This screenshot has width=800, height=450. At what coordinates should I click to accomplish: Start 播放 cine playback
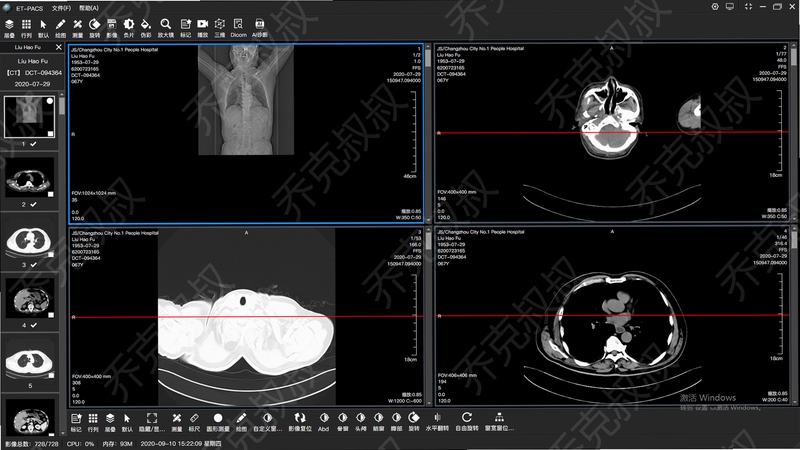coord(203,28)
